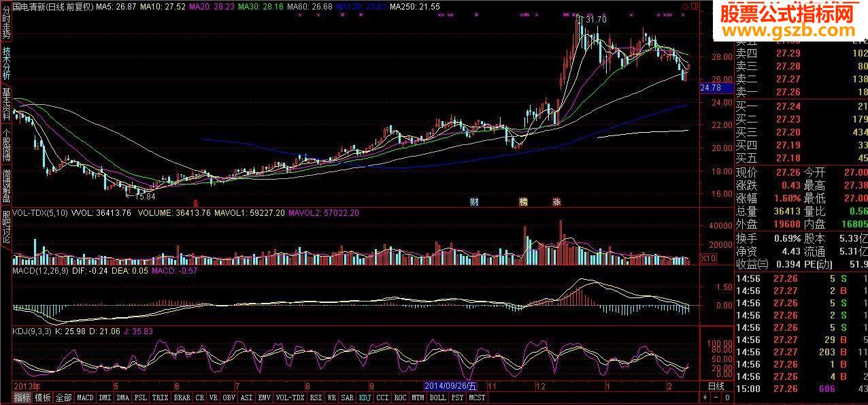Select the 指标 tab at bottom
The height and width of the screenshot is (405, 868).
pyautogui.click(x=22, y=398)
